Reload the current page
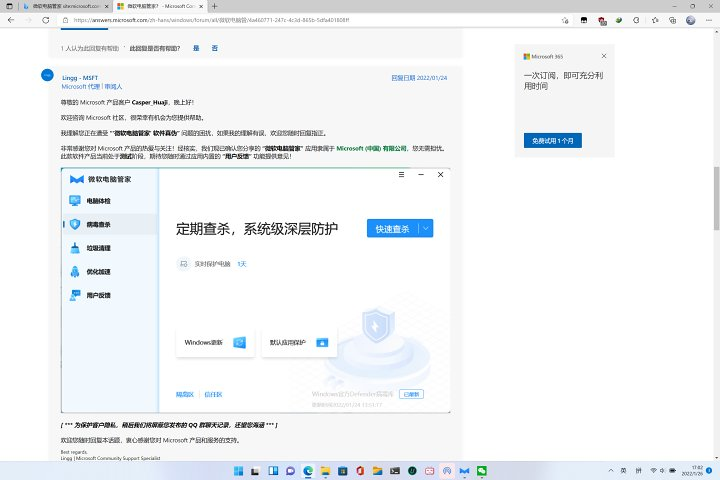Screen dimensions: 720x480 tap(45, 20)
